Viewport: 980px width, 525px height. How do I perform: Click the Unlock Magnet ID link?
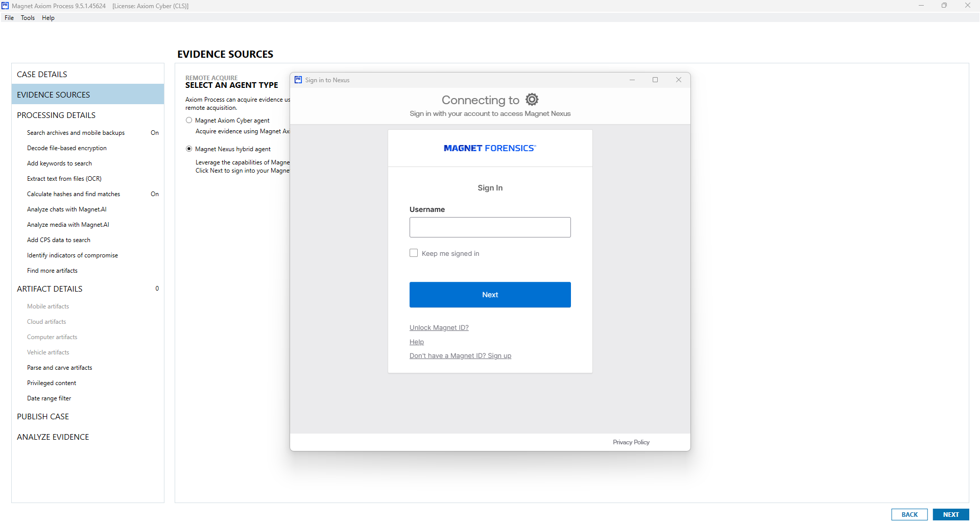click(439, 328)
